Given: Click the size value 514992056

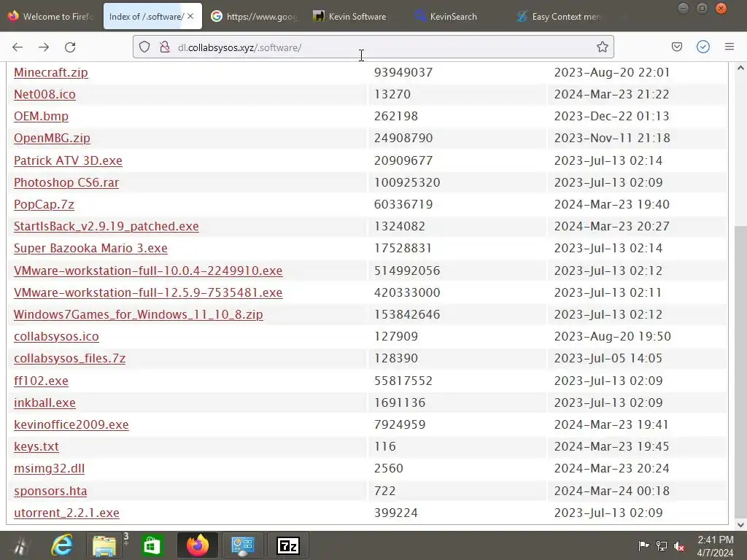Looking at the screenshot, I should (407, 271).
